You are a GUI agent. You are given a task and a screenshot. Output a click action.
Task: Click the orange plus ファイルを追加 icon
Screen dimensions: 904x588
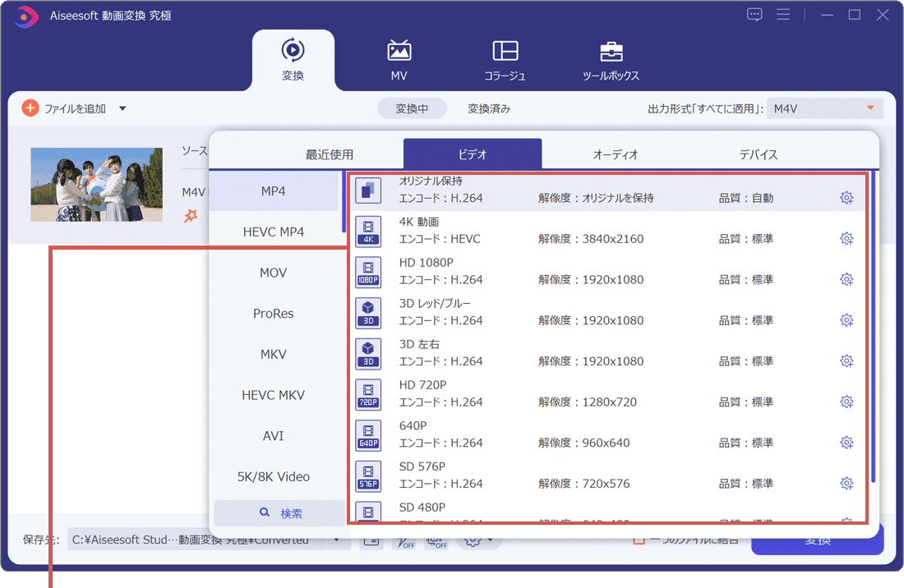(x=30, y=108)
